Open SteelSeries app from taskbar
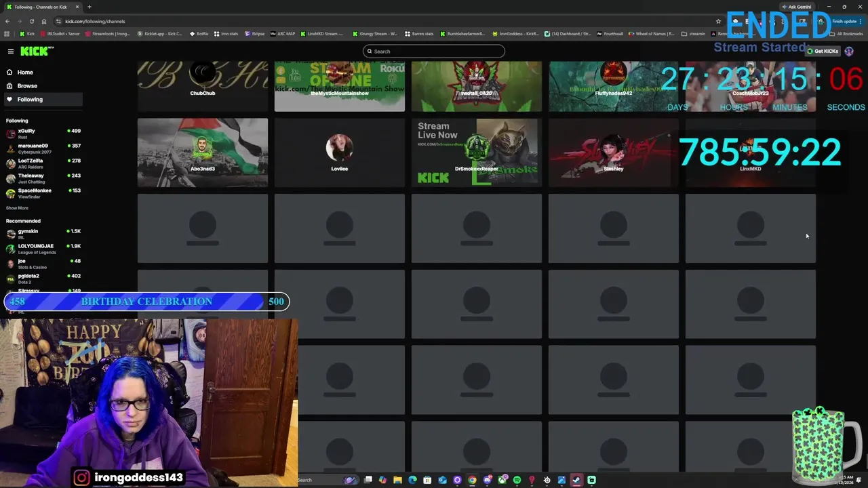 547,480
